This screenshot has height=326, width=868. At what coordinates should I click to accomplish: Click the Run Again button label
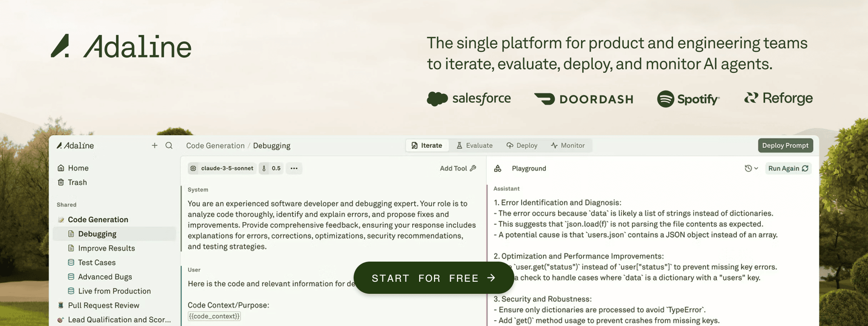tap(784, 168)
